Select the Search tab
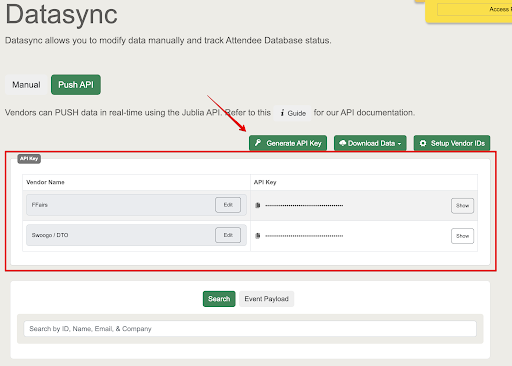The width and height of the screenshot is (512, 366). pos(219,299)
